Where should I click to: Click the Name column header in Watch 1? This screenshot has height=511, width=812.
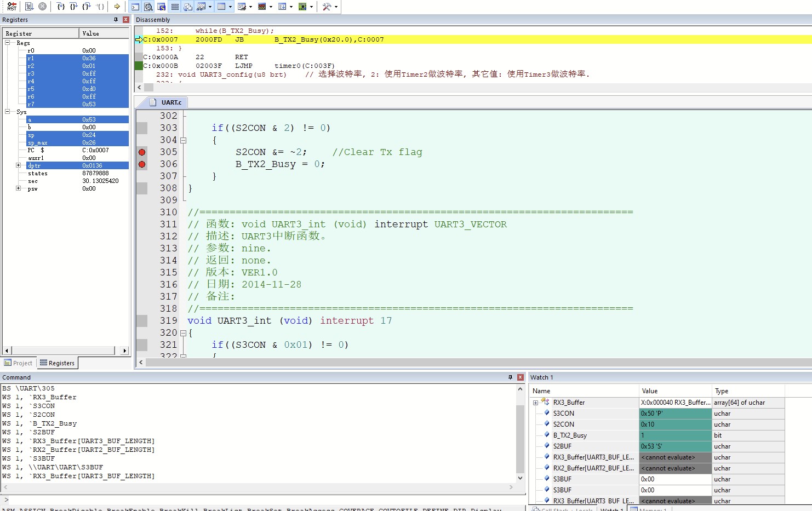584,391
